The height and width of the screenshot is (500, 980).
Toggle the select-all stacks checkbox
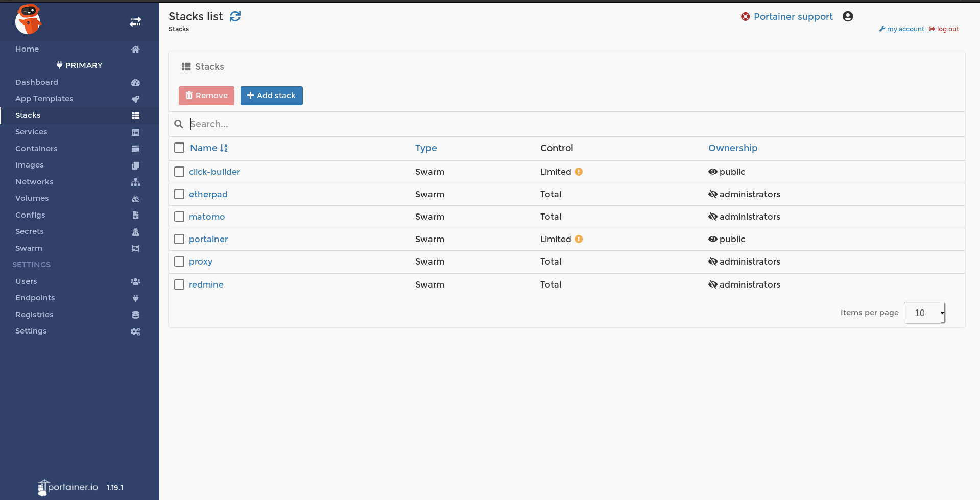[x=179, y=148]
